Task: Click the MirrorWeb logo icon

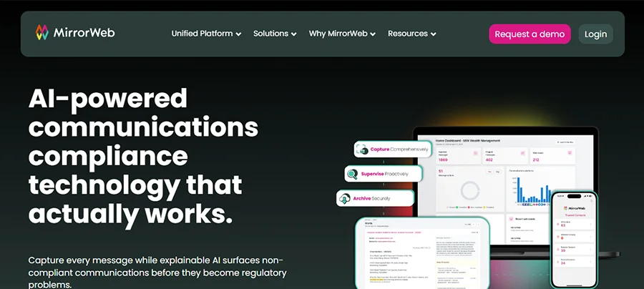Action: tap(42, 33)
